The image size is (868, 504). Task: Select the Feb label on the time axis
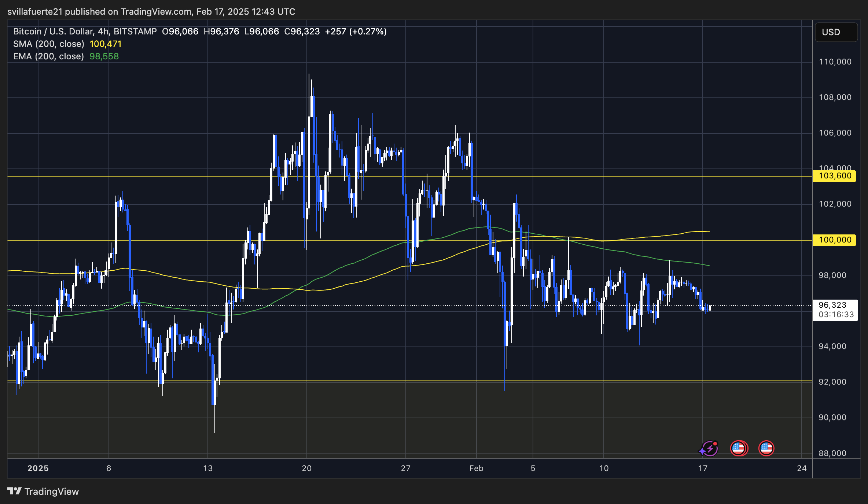476,468
